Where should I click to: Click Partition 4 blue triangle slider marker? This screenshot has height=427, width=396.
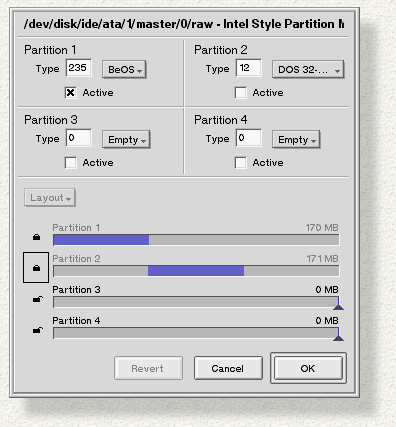(x=338, y=338)
